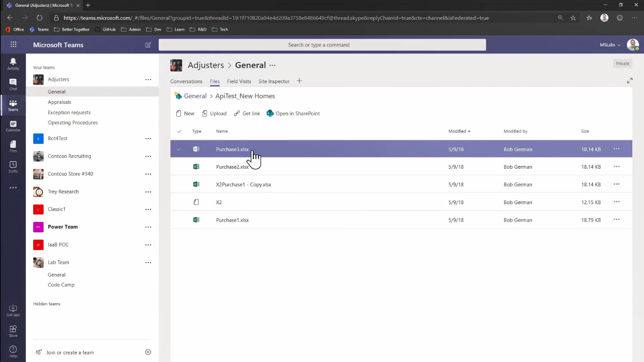Screen dimensions: 644x362
Task: Open the GitHub bookmark
Action: 105,29
